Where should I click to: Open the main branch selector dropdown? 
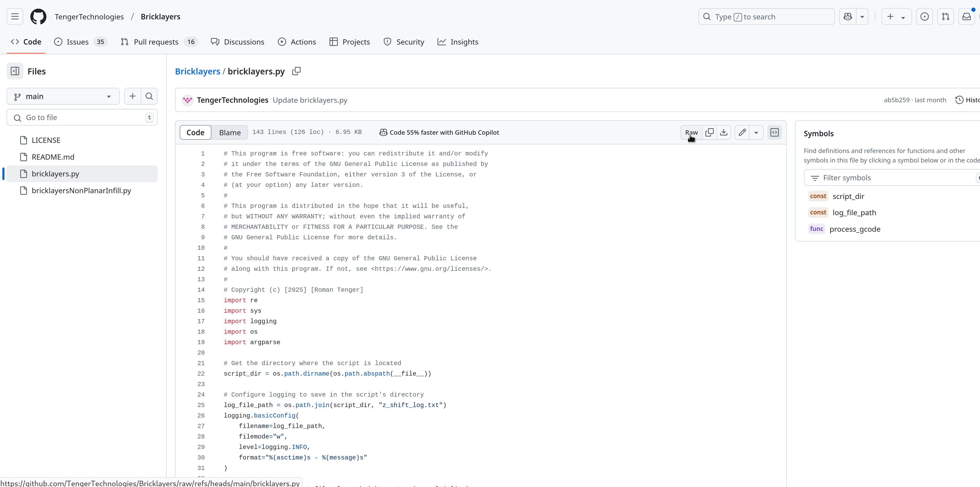click(x=63, y=96)
